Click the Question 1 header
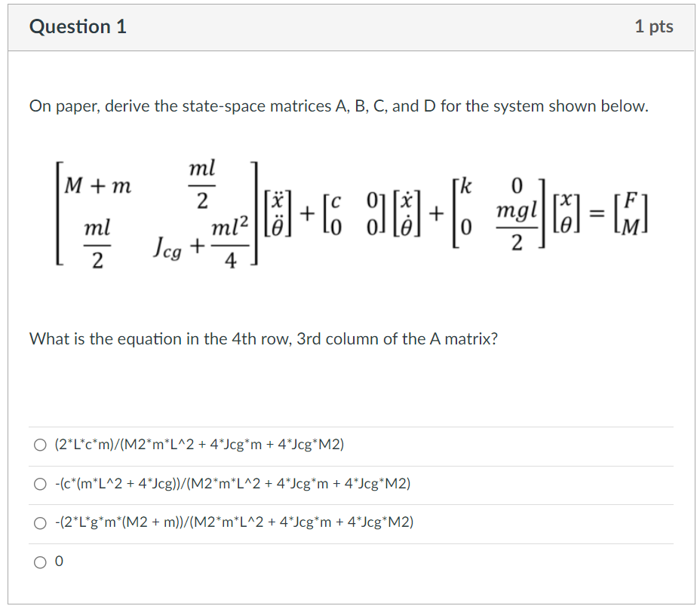The image size is (700, 609). [78, 26]
